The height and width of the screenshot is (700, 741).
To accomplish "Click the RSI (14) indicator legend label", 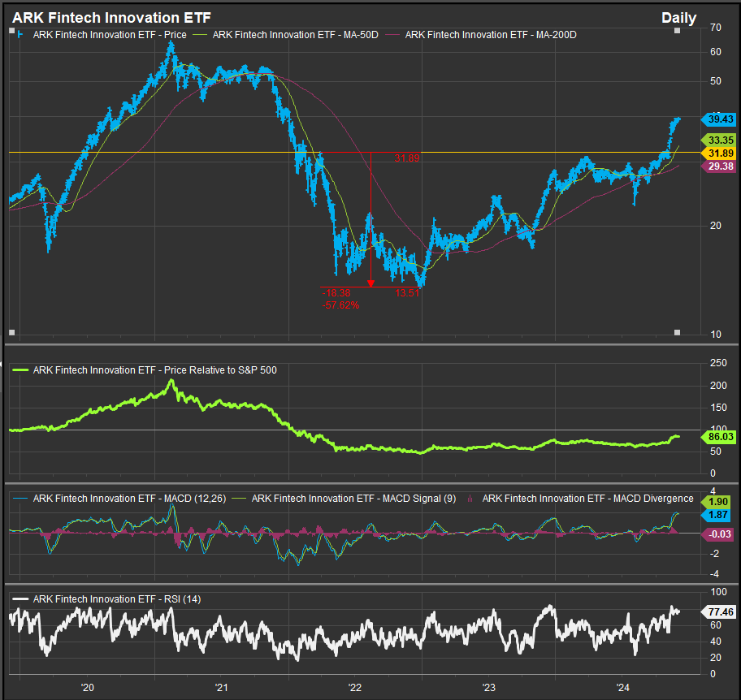I will (x=116, y=599).
